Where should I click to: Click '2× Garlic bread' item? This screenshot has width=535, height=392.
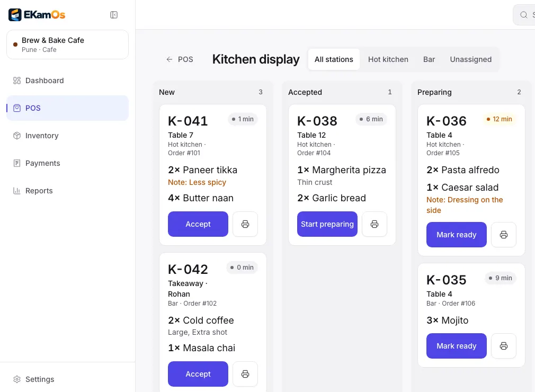point(331,198)
